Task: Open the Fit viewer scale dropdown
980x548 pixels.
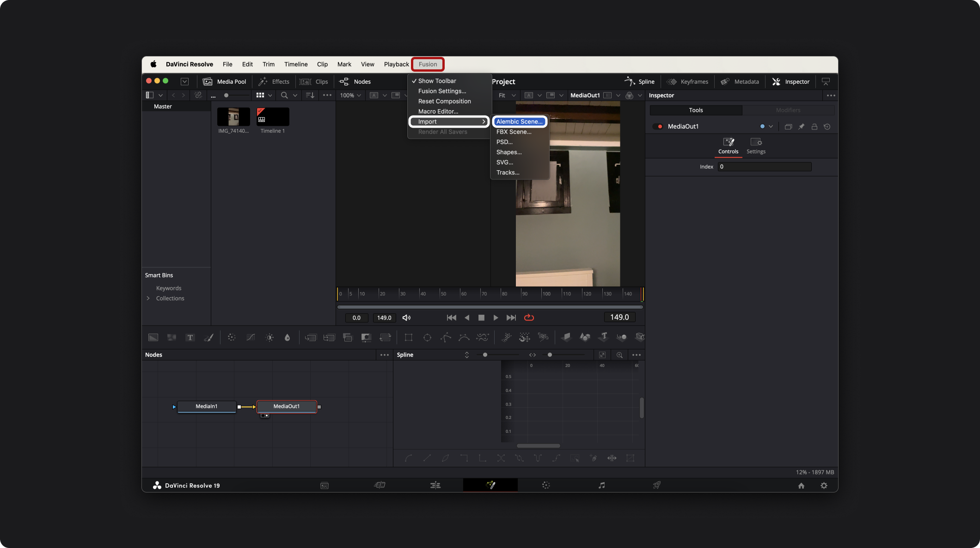Action: coord(507,95)
